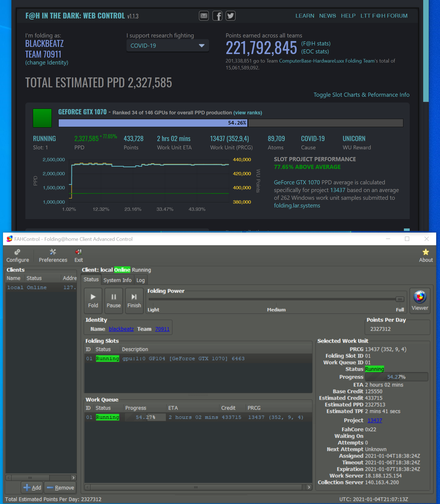The image size is (440, 504).
Task: Click blackbeatz name link in Identity
Action: [121, 329]
